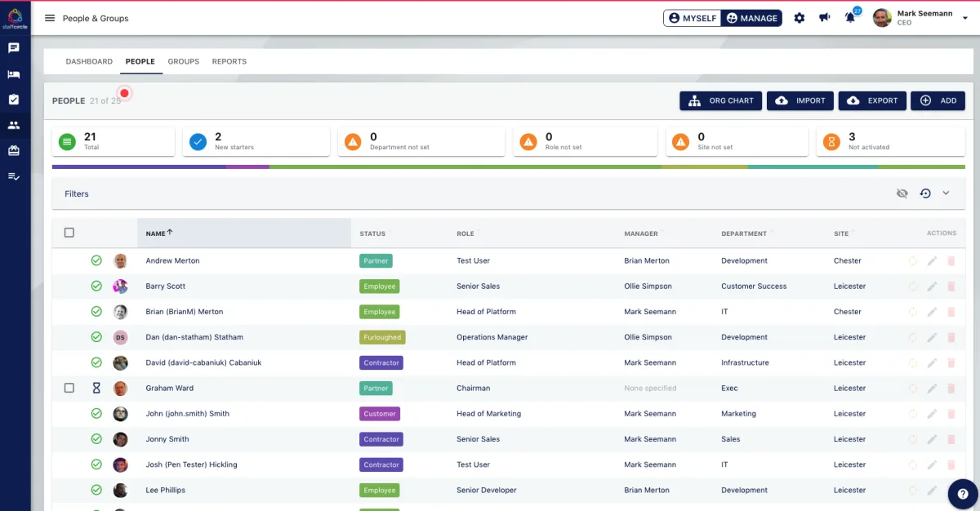980x511 pixels.
Task: Click active status tick for Andrew Merton
Action: click(x=96, y=261)
